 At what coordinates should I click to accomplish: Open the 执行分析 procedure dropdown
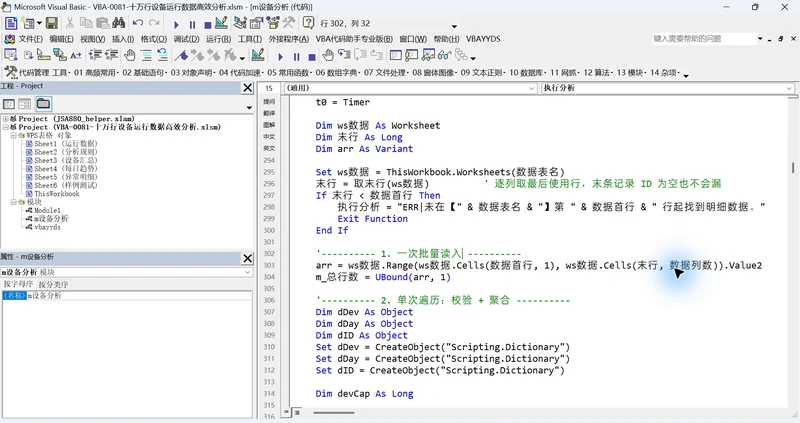(668, 88)
